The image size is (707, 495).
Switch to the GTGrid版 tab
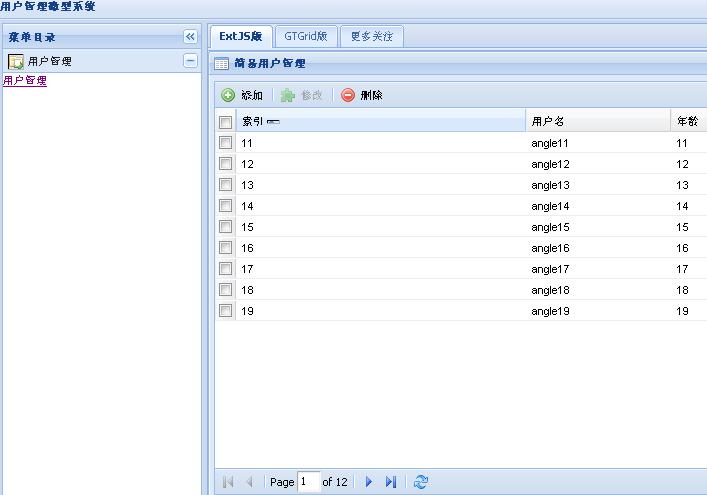[x=305, y=37]
